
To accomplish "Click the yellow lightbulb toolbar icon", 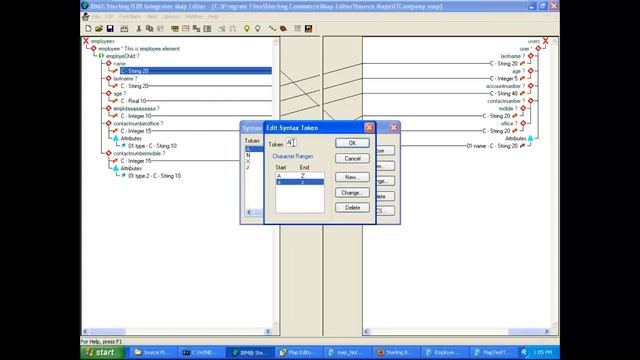I will coord(247,29).
